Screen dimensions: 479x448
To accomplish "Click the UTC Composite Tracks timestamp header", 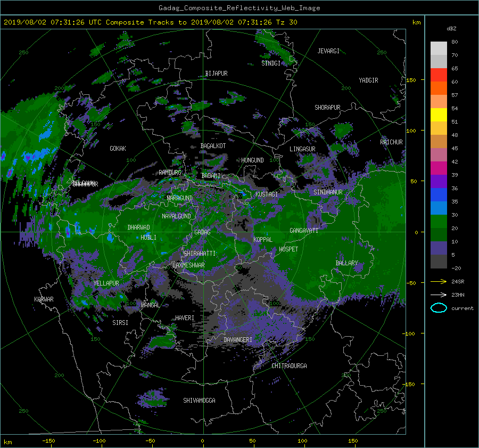I will point(150,22).
